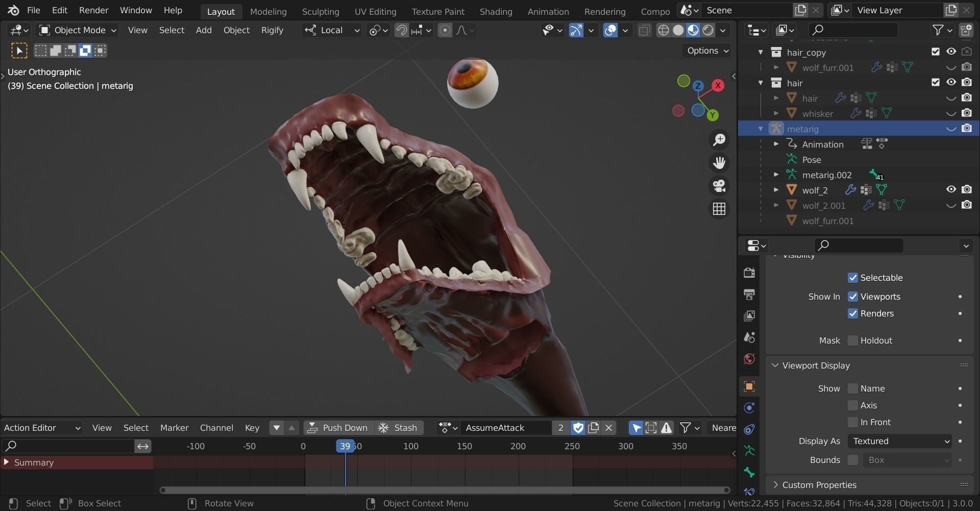980x511 pixels.
Task: Click the Push Down button
Action: (338, 428)
